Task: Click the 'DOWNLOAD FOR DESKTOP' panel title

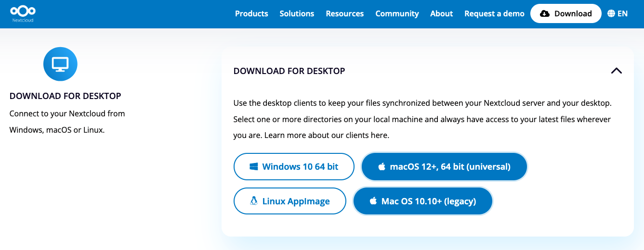Action: click(x=289, y=71)
